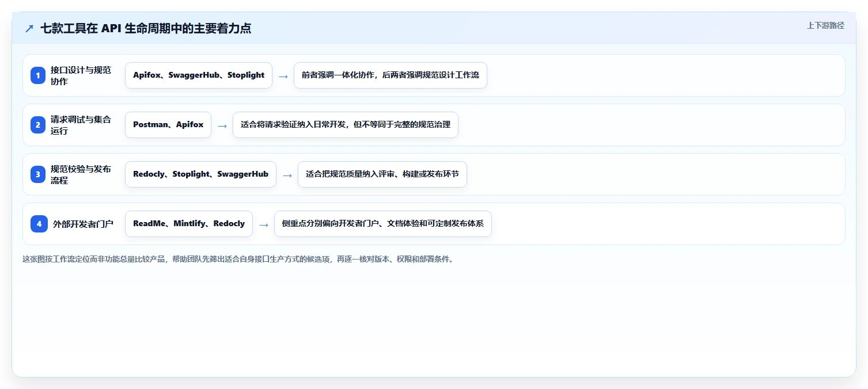
Task: Click the 请求调试与集合运行 stage label
Action: (x=81, y=125)
